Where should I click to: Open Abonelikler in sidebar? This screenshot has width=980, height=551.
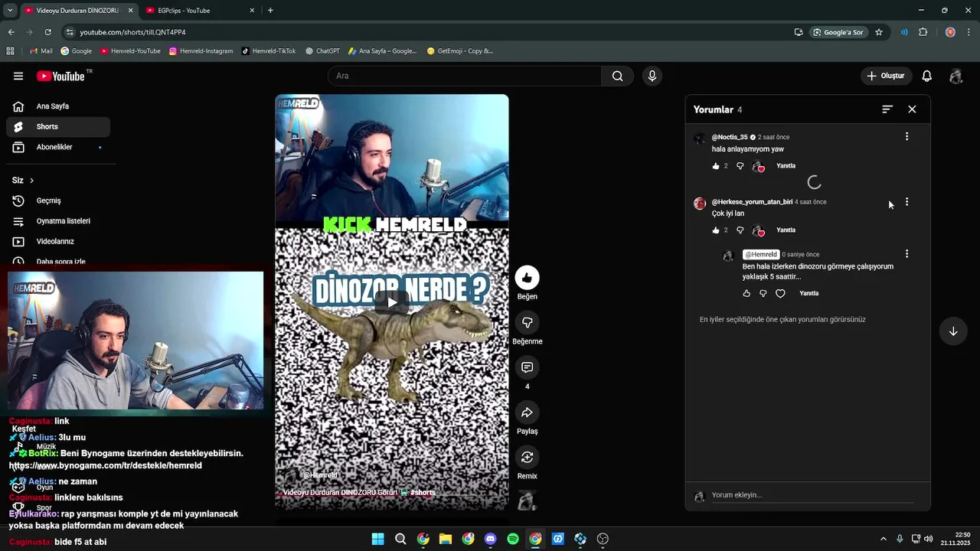point(58,147)
